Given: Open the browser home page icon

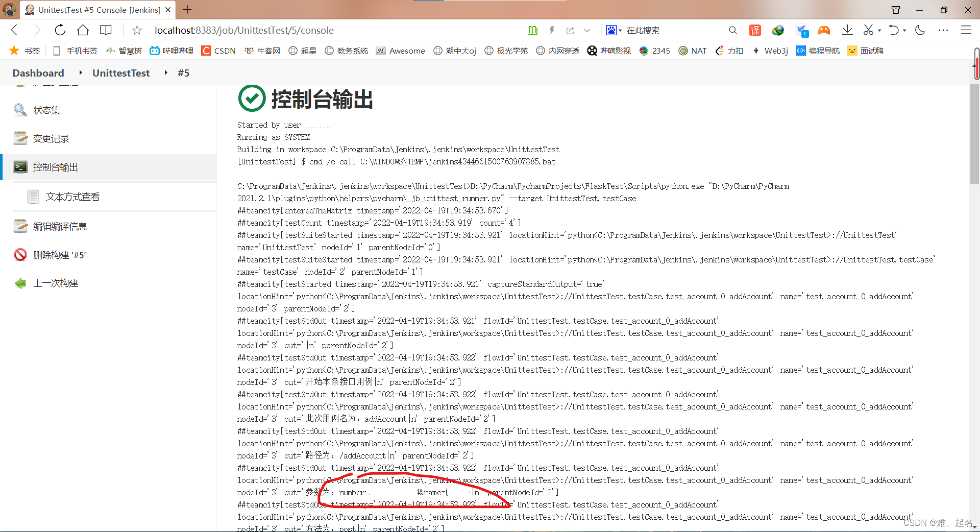Looking at the screenshot, I should [83, 30].
